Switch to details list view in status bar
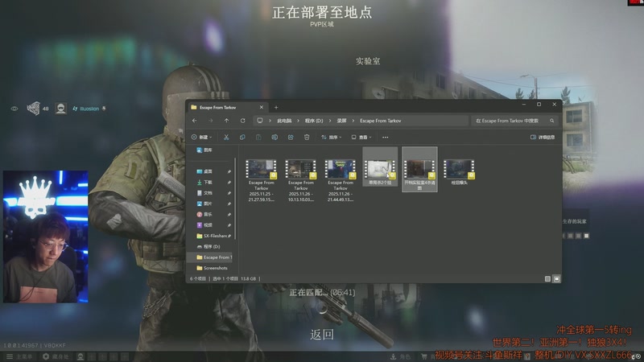Image resolution: width=644 pixels, height=362 pixels. point(547,278)
